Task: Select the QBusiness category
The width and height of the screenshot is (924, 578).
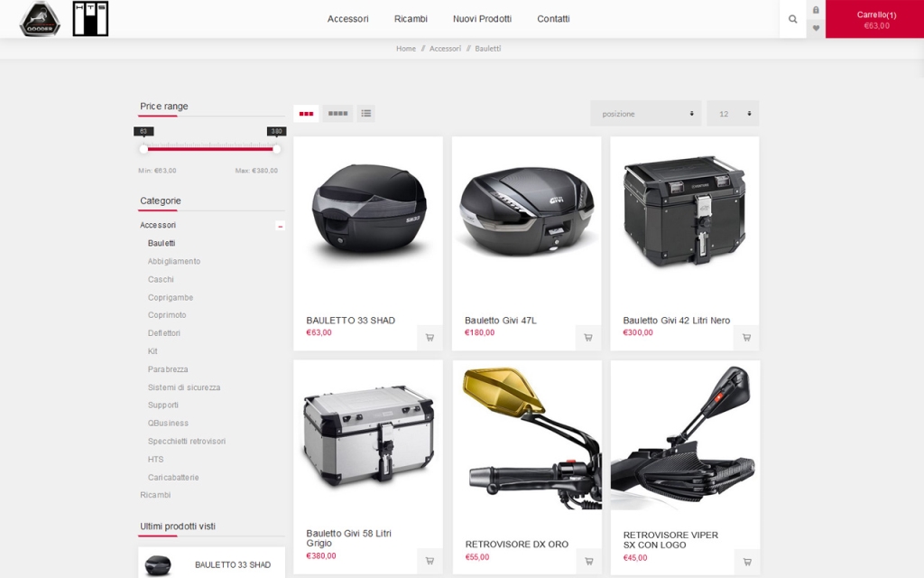Action: [x=168, y=423]
